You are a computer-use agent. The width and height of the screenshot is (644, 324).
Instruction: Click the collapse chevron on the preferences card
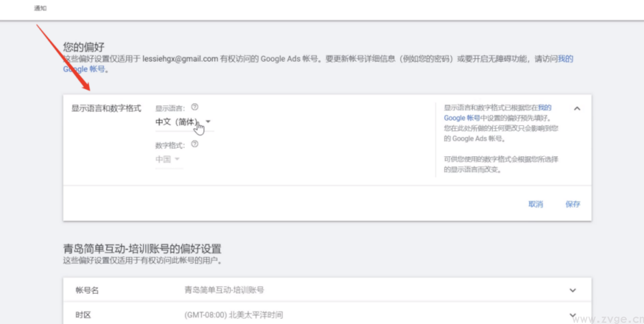click(578, 108)
